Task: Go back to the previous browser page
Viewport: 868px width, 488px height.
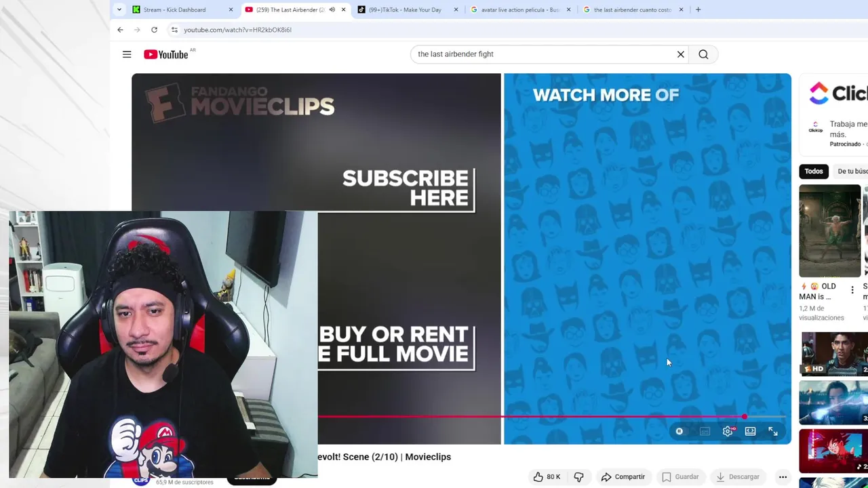Action: 120,30
